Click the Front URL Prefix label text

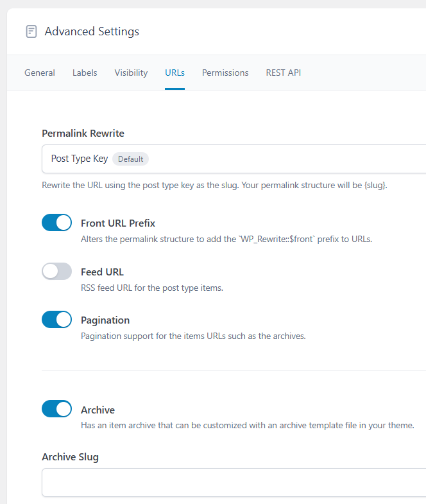click(118, 223)
